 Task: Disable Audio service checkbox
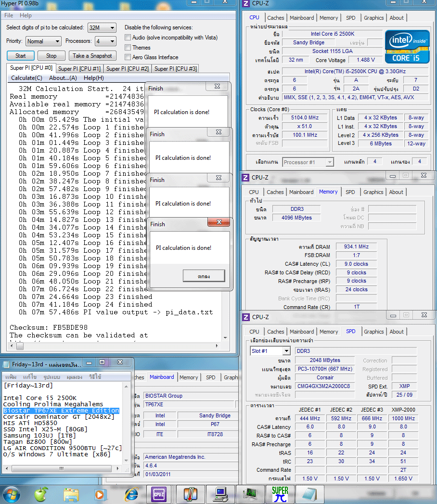tap(128, 37)
